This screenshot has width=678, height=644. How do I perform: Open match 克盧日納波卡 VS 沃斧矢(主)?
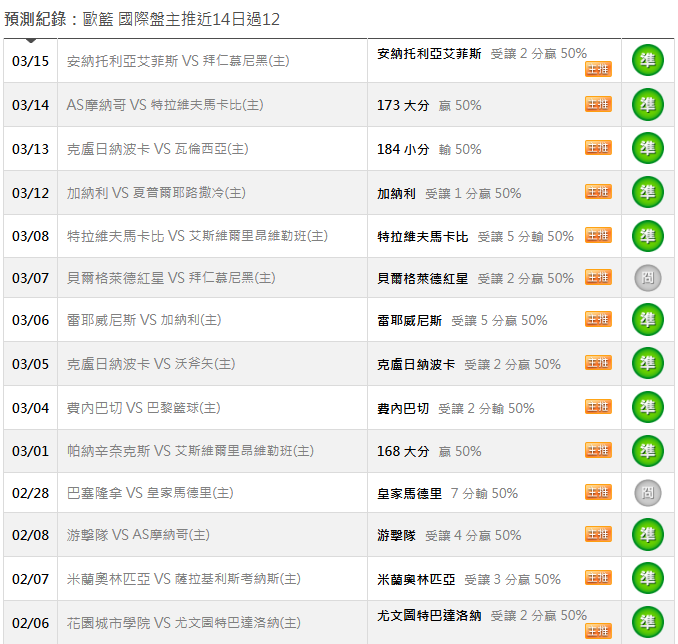click(151, 364)
